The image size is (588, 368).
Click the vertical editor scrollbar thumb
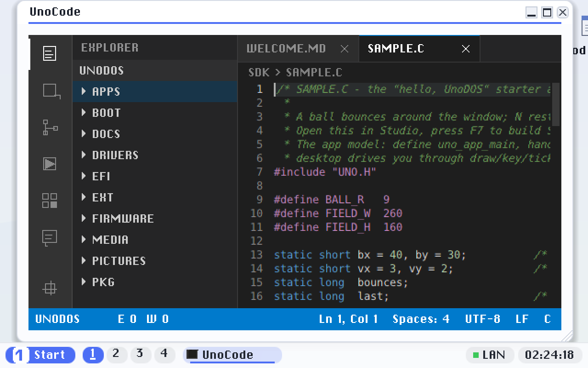555,104
